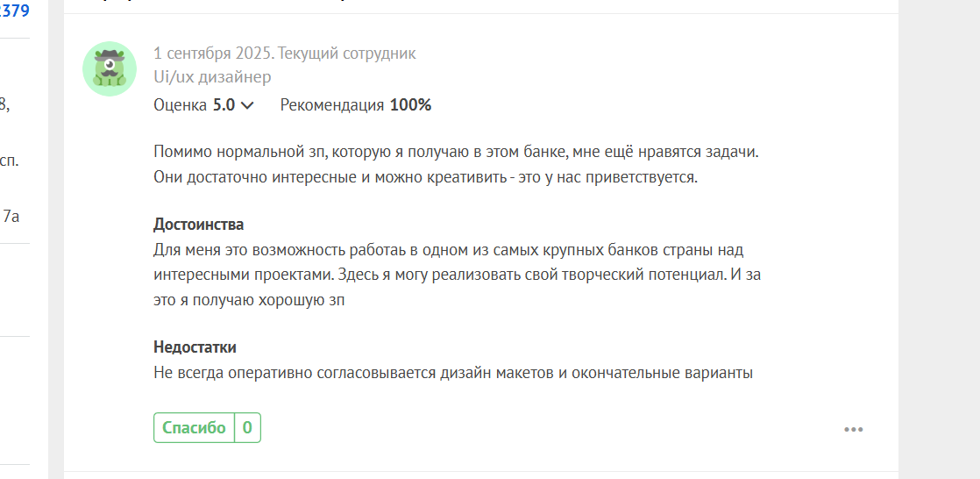This screenshot has width=980, height=479.
Task: Click the advantages line starting Для меня это
Action: 448,250
